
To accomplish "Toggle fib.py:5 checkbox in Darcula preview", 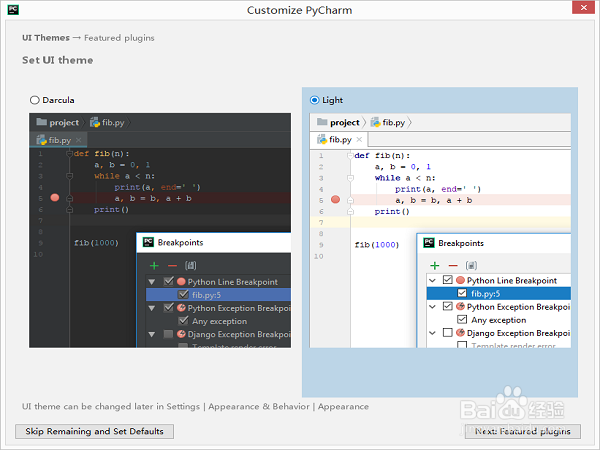I will click(x=183, y=295).
